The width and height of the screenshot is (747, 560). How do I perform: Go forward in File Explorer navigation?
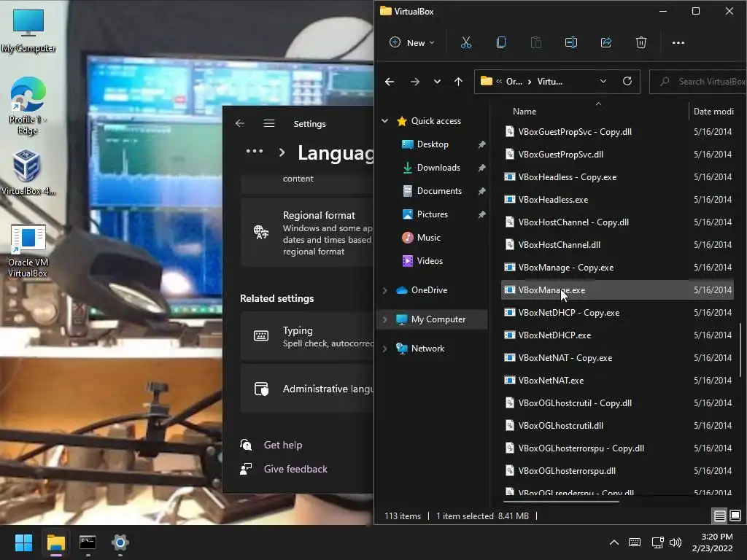pyautogui.click(x=415, y=82)
